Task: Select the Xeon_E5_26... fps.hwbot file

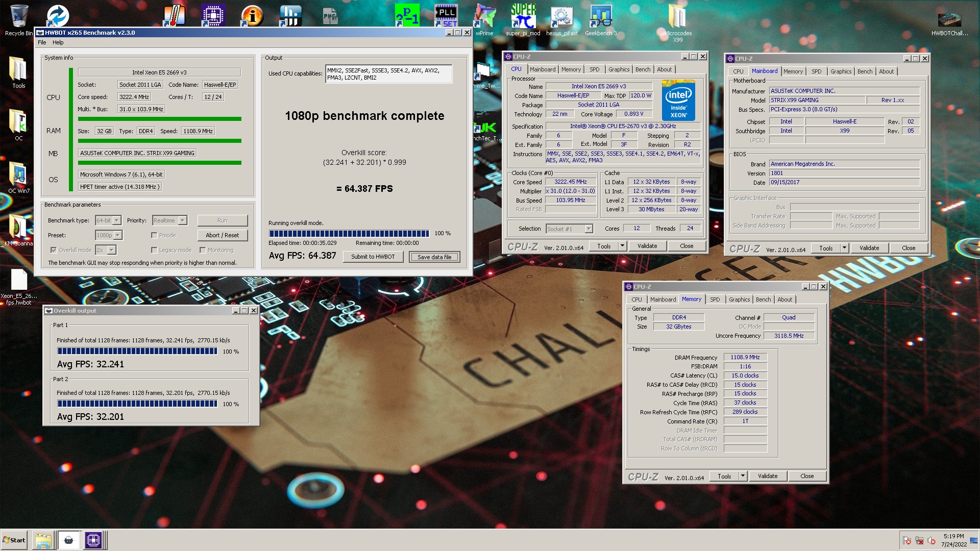Action: coord(18,287)
